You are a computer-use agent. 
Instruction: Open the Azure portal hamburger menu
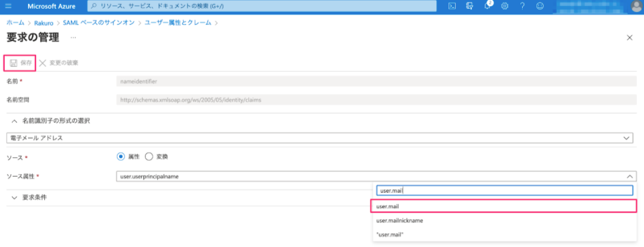point(9,6)
